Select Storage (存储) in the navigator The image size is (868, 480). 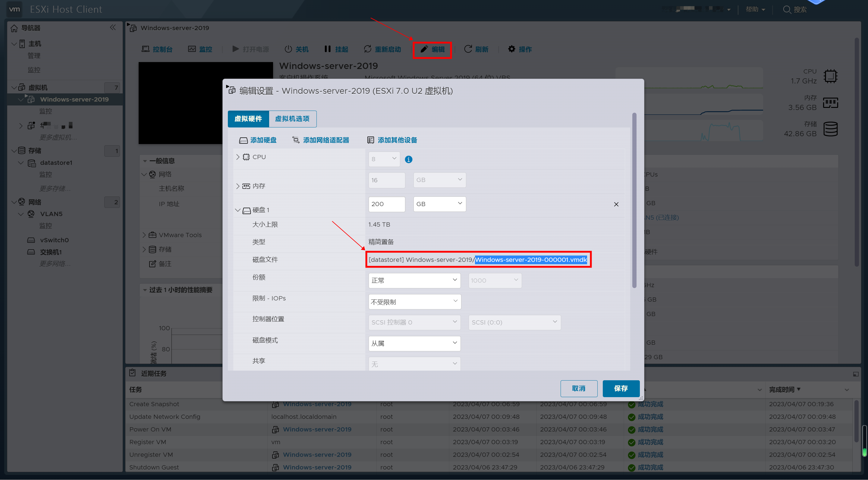point(34,151)
